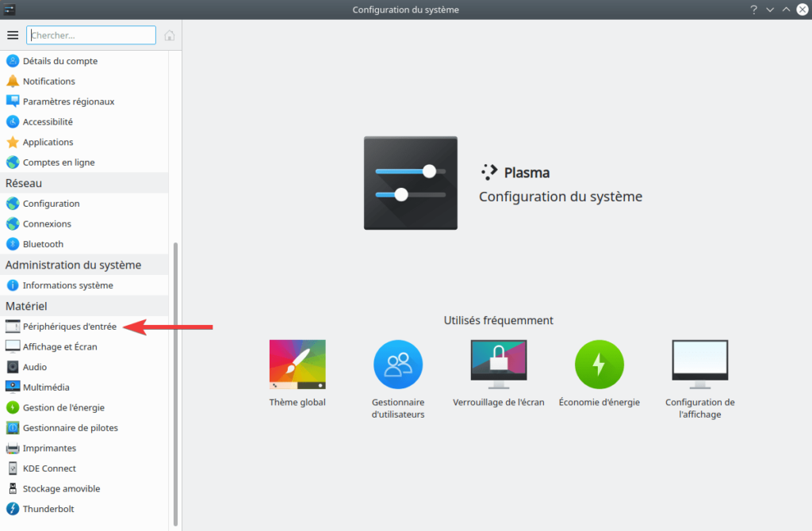
Task: Click the Chercher search field
Action: pyautogui.click(x=91, y=35)
